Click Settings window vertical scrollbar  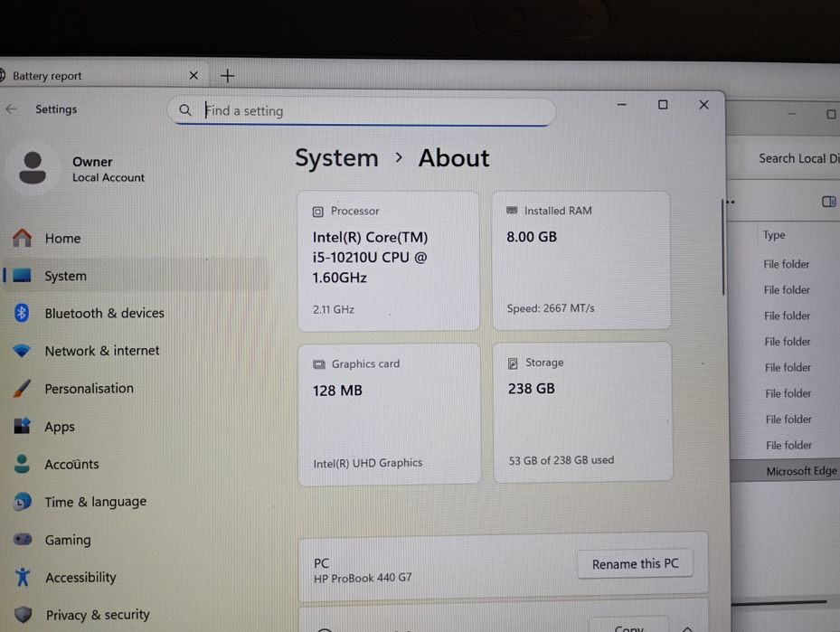pyautogui.click(x=722, y=246)
